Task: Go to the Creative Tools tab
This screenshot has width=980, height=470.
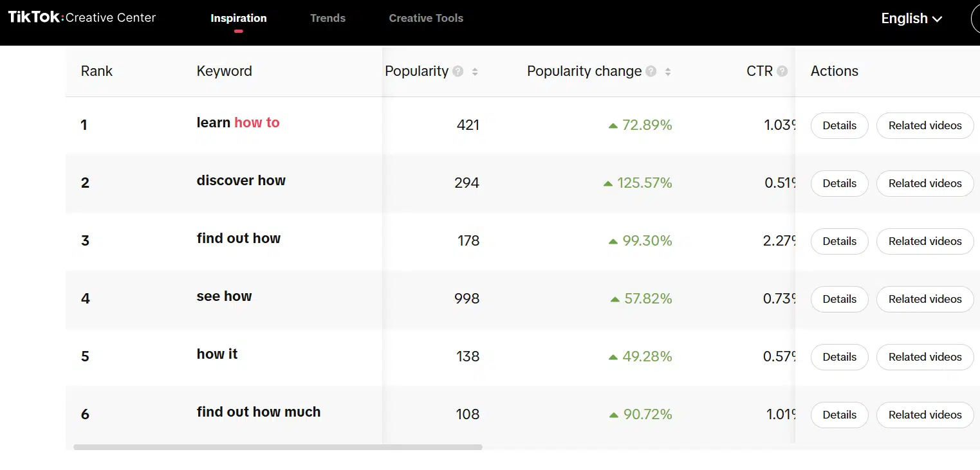Action: 426,18
